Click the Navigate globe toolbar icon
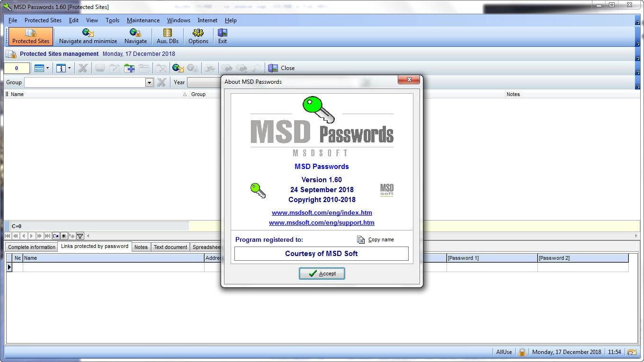Screen dimensions: 644x362 [135, 36]
